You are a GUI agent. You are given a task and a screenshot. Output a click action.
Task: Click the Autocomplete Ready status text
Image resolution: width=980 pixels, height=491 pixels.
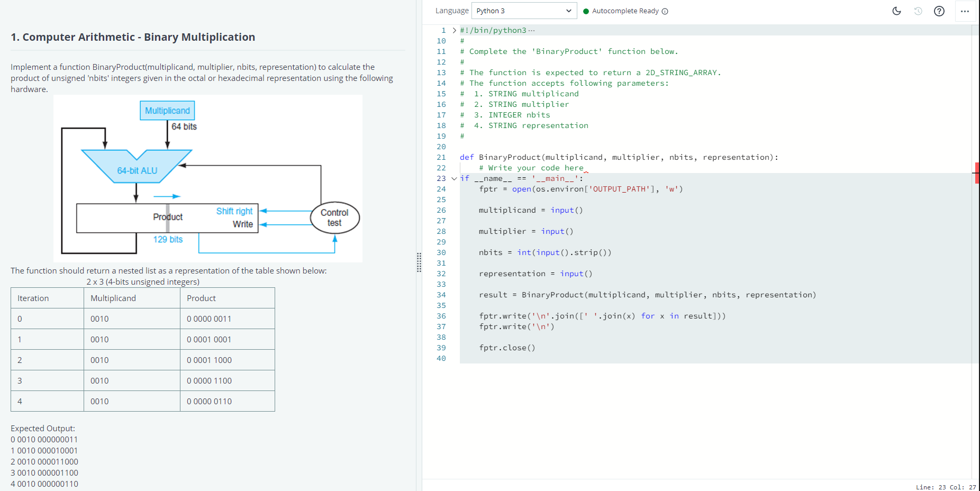coord(625,11)
